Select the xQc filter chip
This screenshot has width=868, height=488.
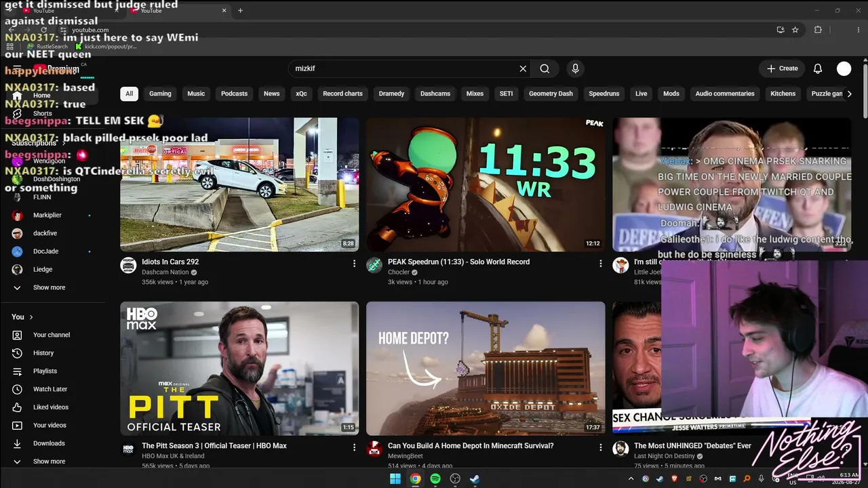301,94
